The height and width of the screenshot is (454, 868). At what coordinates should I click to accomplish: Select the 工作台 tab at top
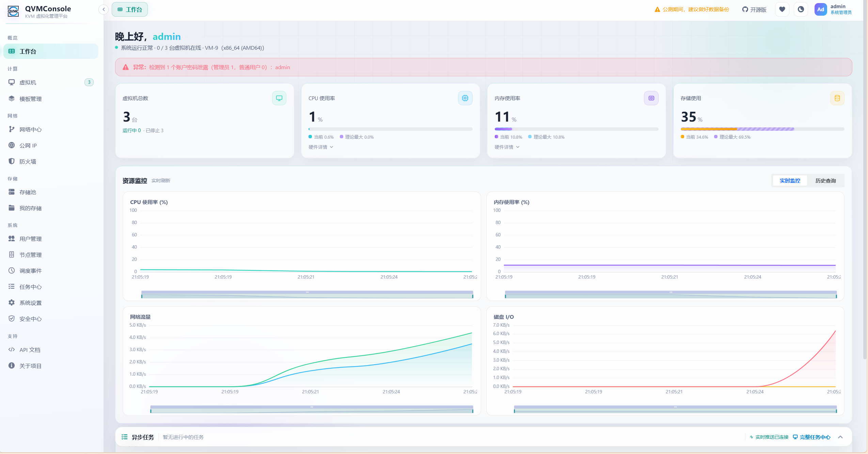pos(130,10)
